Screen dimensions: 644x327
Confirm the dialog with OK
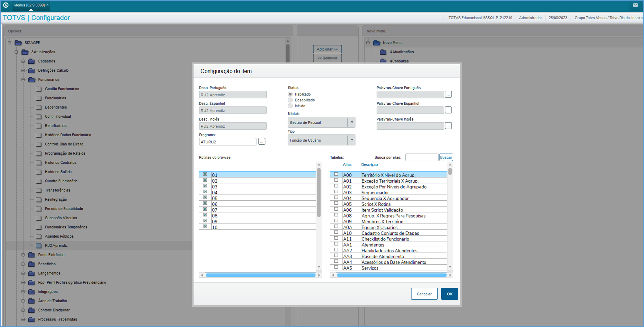point(450,294)
